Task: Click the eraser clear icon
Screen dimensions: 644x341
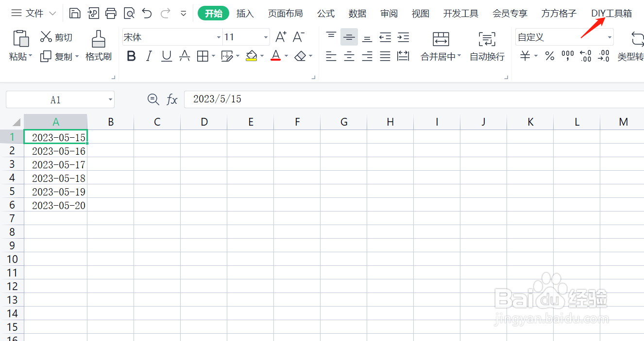Action: click(x=300, y=56)
